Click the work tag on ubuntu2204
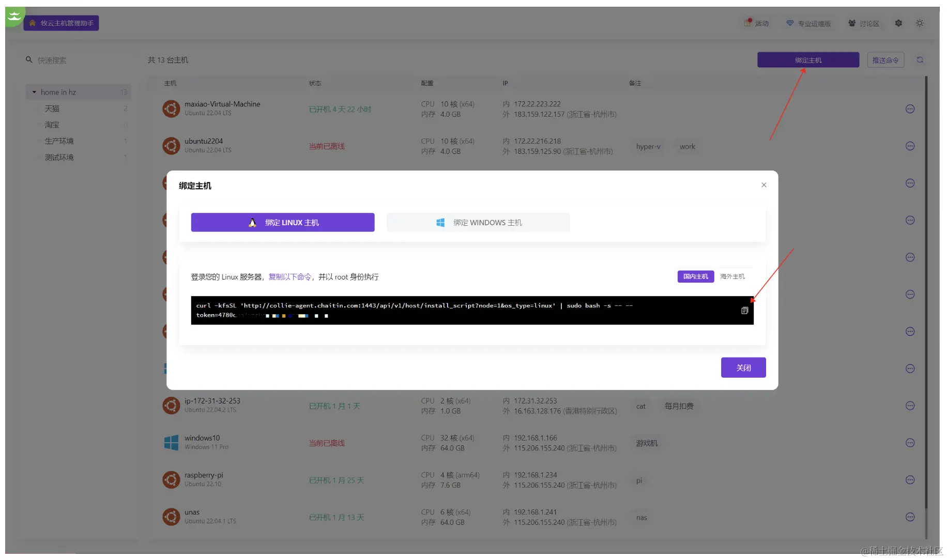 [687, 147]
